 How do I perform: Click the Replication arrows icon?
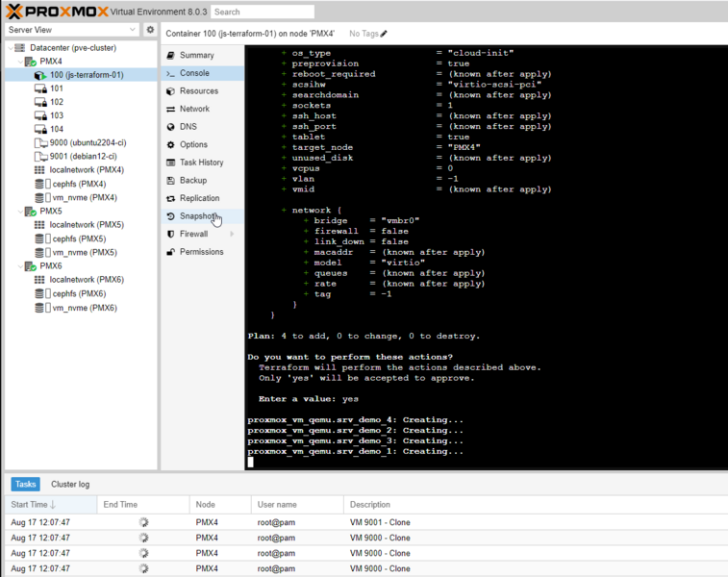171,198
